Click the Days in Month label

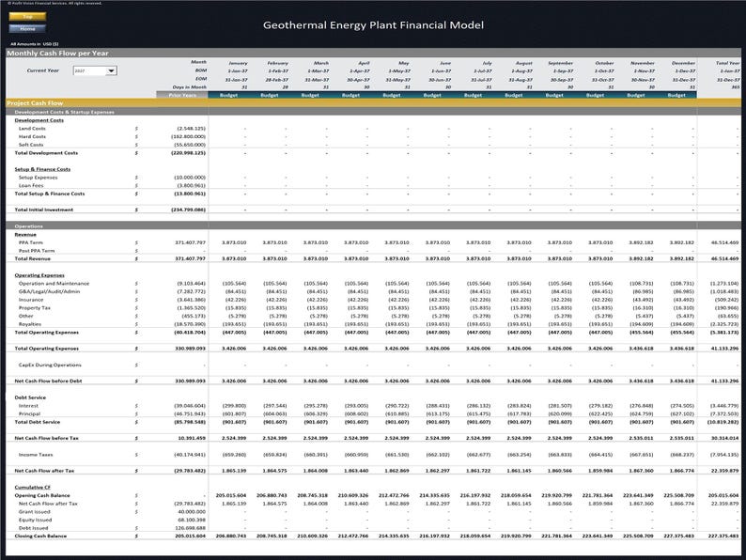point(190,87)
